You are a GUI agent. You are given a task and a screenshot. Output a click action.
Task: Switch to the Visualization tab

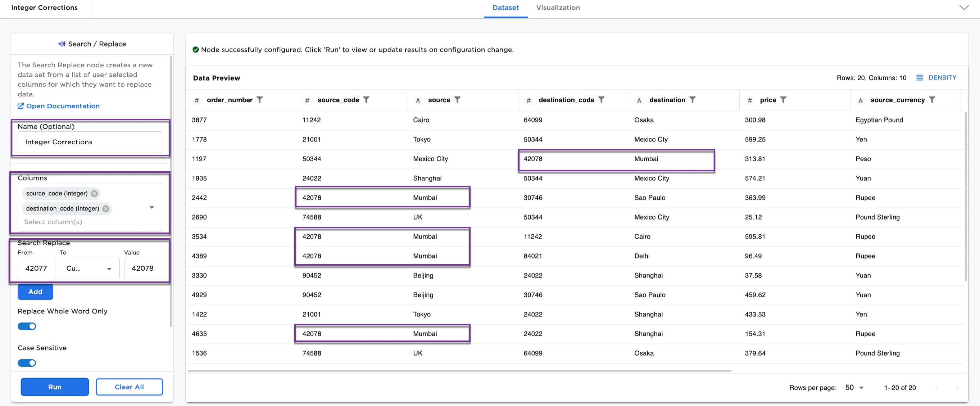558,8
